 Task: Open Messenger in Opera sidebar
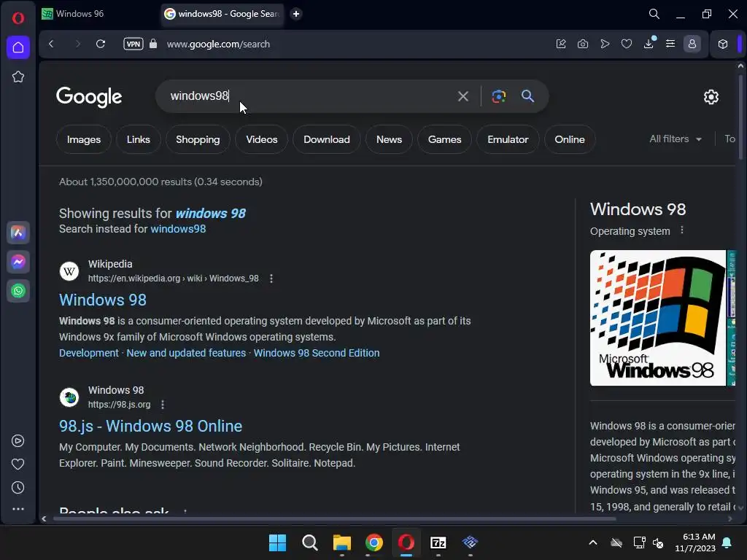coord(18,262)
